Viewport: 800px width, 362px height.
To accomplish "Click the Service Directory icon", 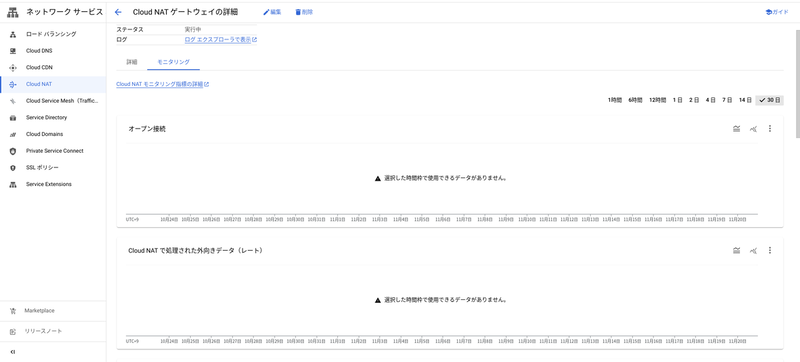I will (x=13, y=117).
